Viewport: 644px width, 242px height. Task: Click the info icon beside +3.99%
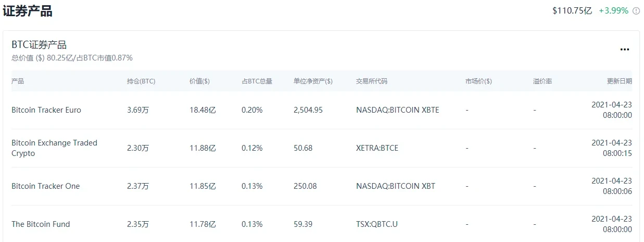point(636,11)
